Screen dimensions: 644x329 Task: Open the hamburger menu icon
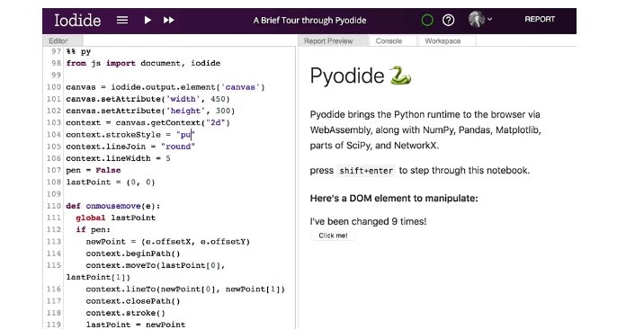pos(122,20)
